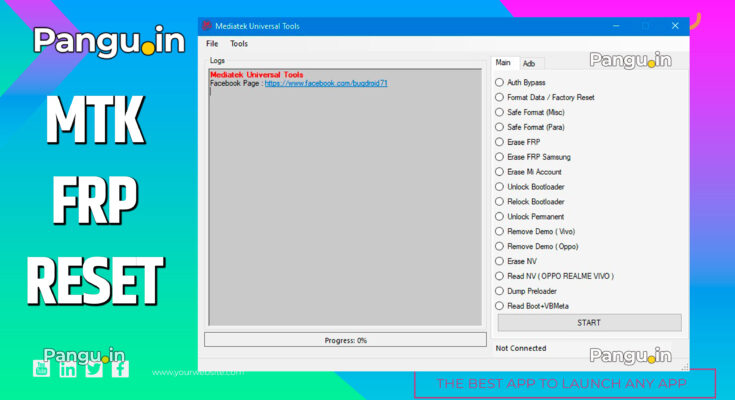The image size is (735, 400).
Task: Click the Logs label
Action: click(x=217, y=60)
